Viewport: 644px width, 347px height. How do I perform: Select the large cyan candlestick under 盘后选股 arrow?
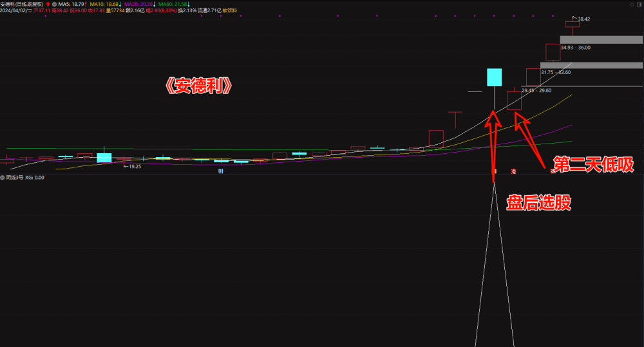point(494,78)
